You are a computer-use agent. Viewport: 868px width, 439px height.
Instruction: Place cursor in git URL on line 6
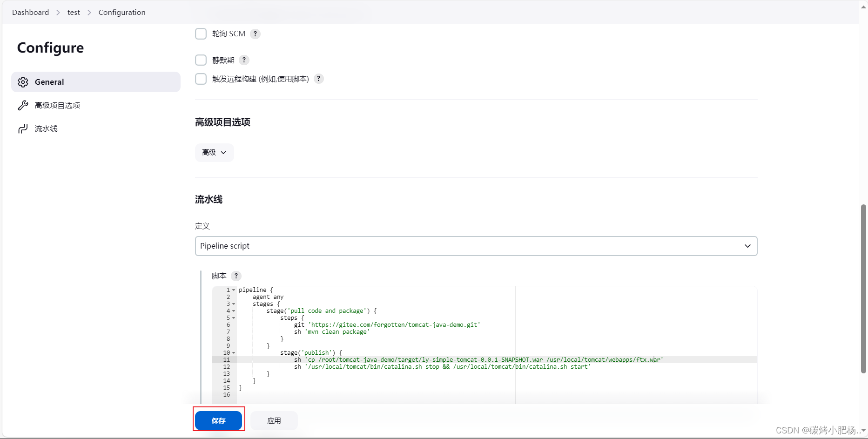click(394, 325)
